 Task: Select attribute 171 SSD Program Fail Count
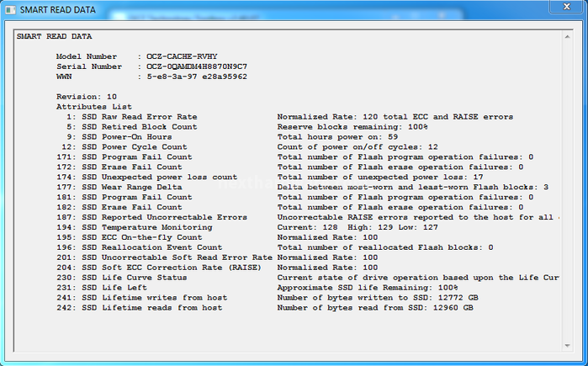click(295, 157)
